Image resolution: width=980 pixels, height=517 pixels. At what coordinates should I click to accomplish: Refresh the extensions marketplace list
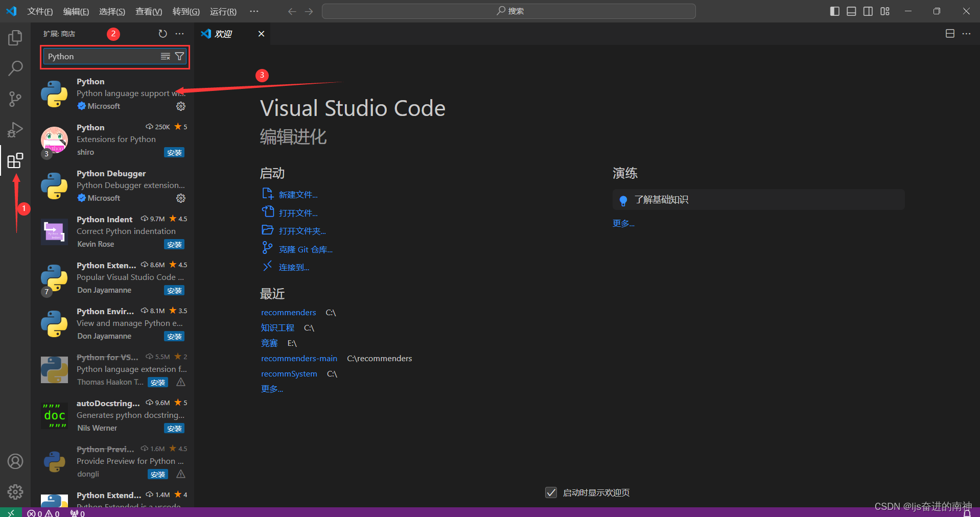[162, 34]
